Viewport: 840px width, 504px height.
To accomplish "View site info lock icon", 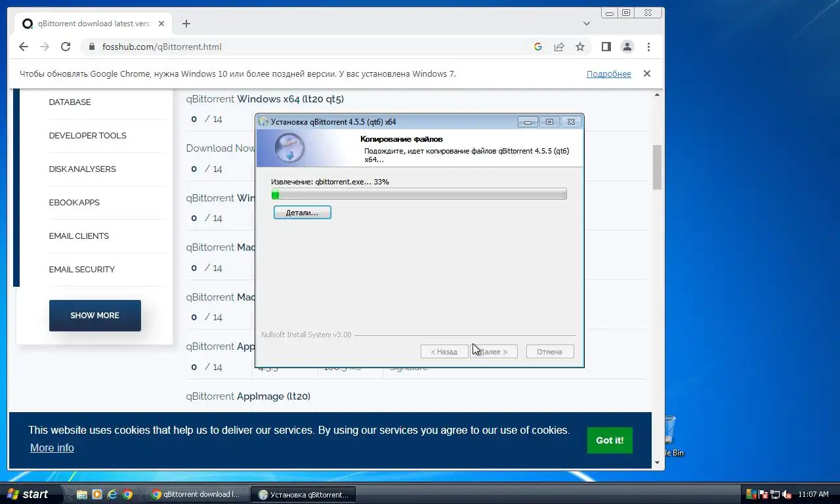I will tap(92, 47).
